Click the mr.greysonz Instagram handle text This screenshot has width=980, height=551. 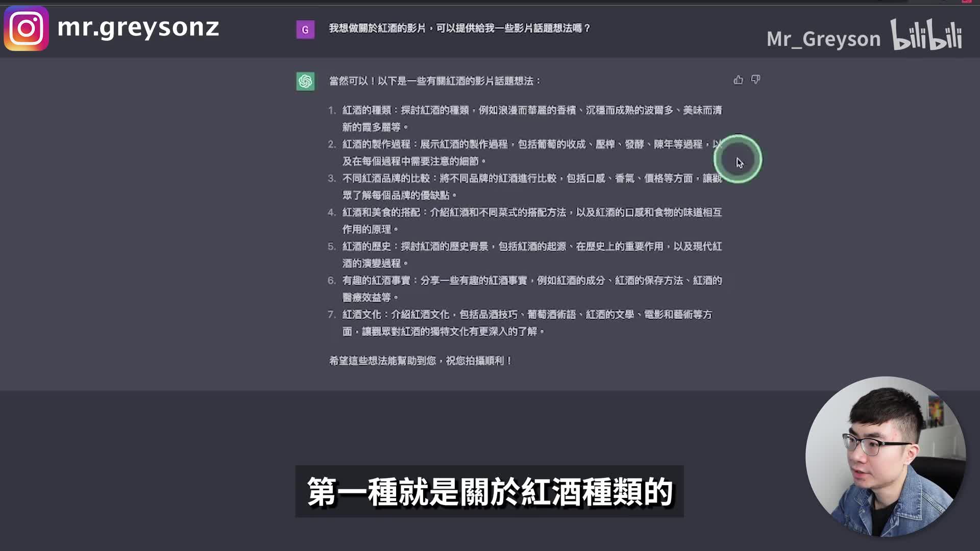138,27
